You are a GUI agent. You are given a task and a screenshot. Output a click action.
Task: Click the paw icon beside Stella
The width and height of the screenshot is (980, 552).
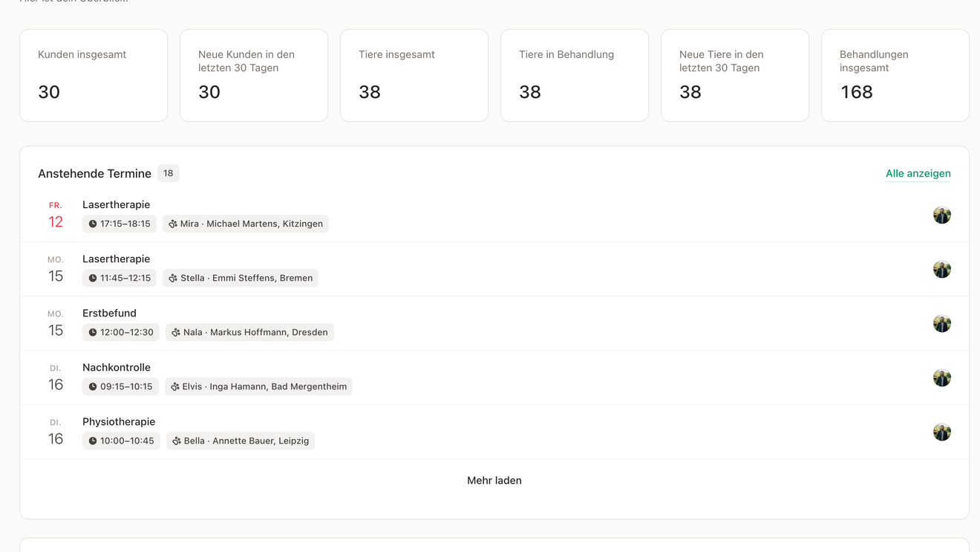coord(173,278)
